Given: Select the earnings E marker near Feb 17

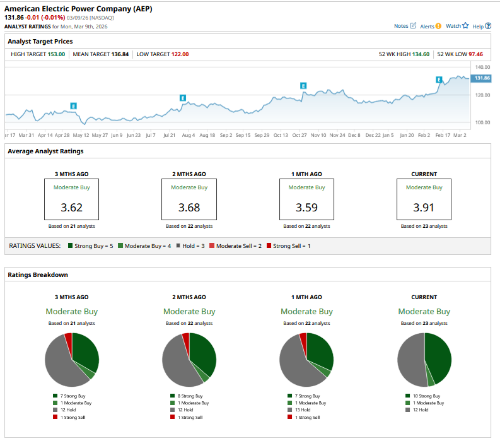Looking at the screenshot, I should point(439,80).
